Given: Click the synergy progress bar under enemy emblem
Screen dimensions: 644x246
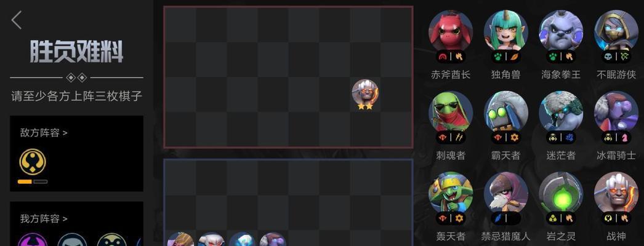Looking at the screenshot, I should click(33, 181).
